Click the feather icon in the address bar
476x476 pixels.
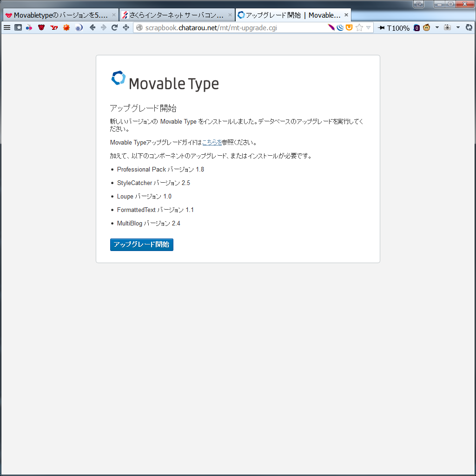coord(331,27)
